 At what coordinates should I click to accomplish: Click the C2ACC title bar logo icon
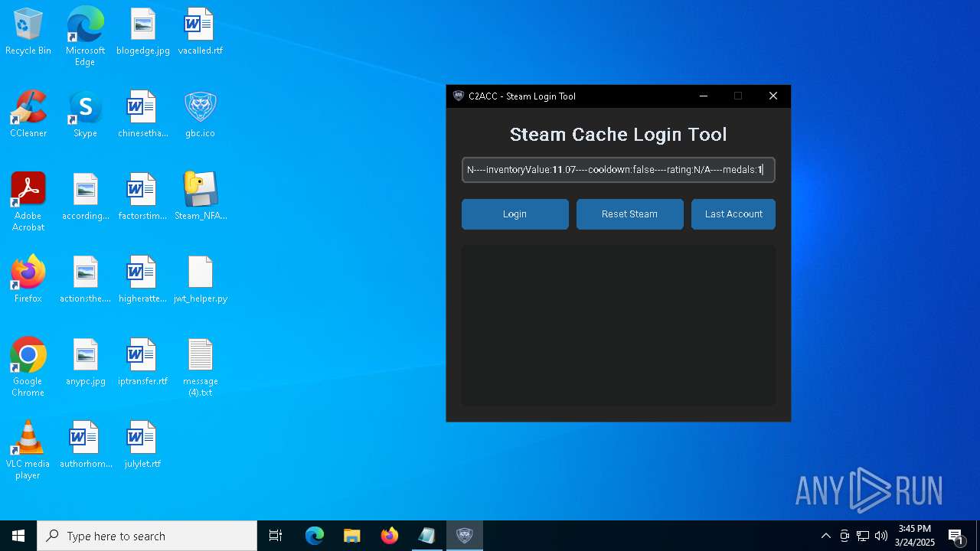(459, 96)
